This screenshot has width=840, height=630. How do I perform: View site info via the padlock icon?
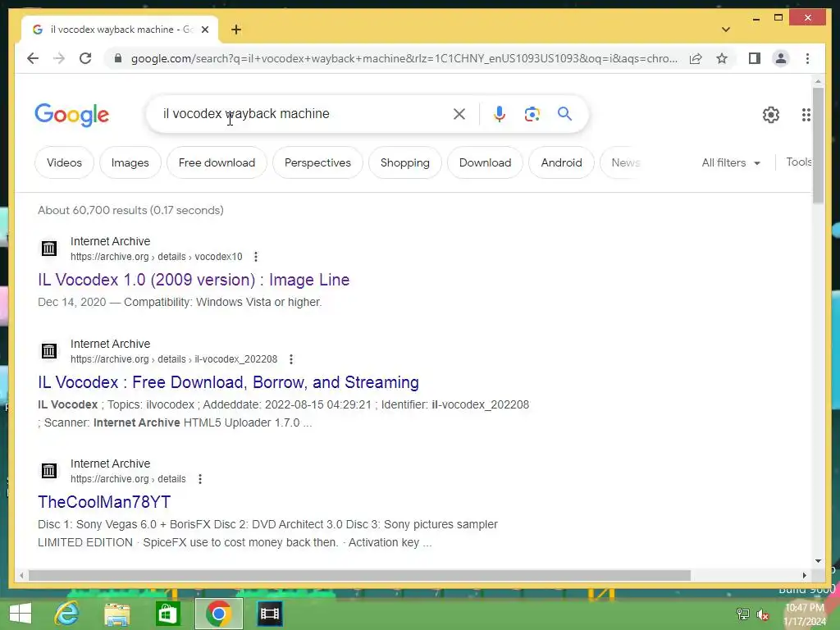pyautogui.click(x=118, y=58)
